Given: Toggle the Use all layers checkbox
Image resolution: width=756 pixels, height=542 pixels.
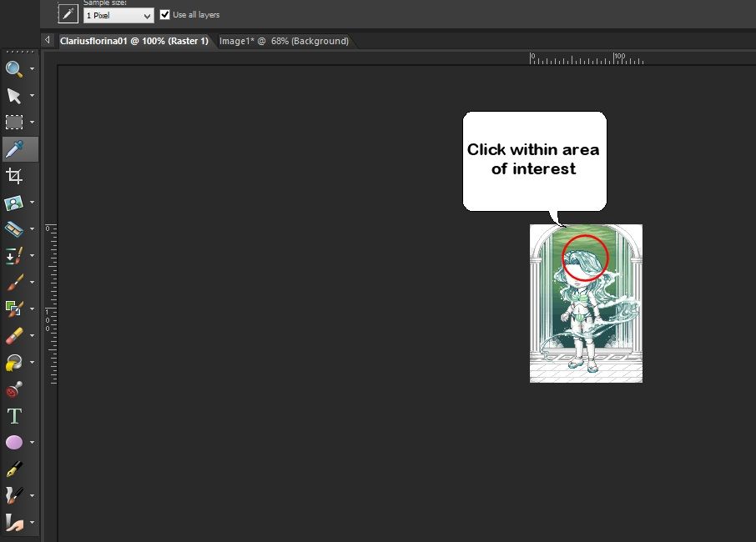Looking at the screenshot, I should coord(165,14).
